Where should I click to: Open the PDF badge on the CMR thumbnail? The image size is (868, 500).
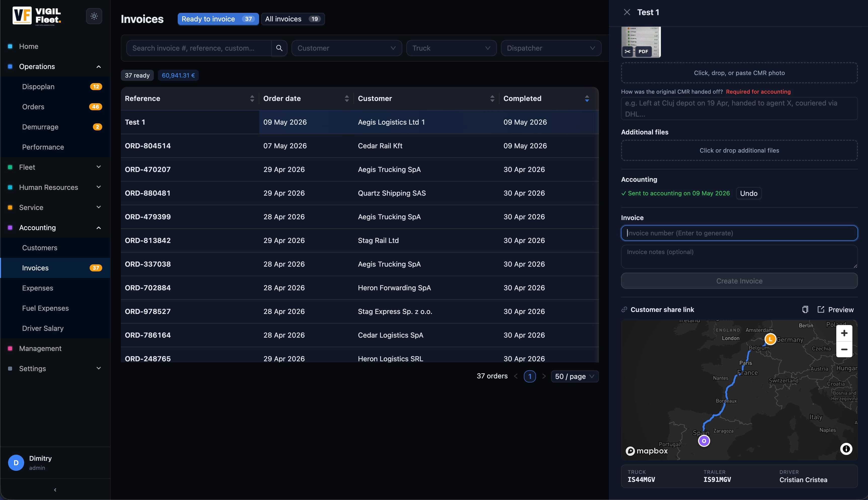[643, 52]
